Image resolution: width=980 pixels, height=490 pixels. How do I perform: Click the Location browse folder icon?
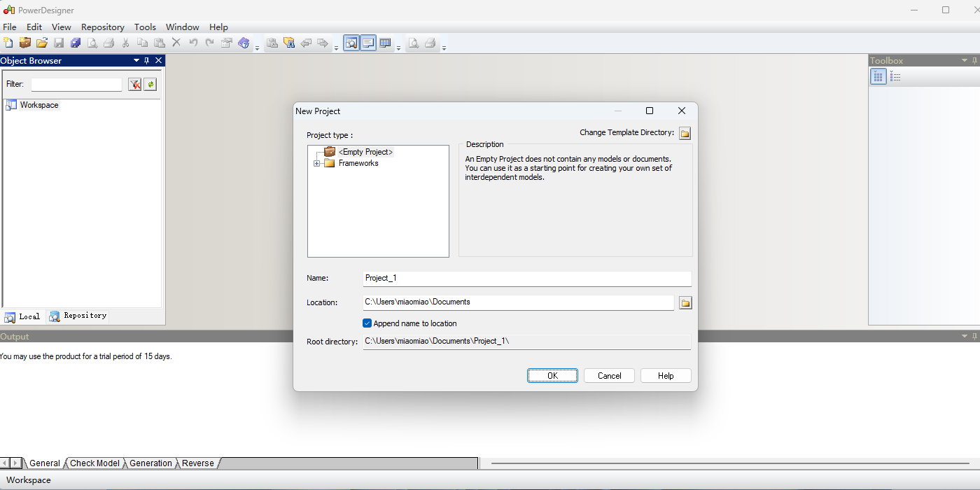point(685,302)
